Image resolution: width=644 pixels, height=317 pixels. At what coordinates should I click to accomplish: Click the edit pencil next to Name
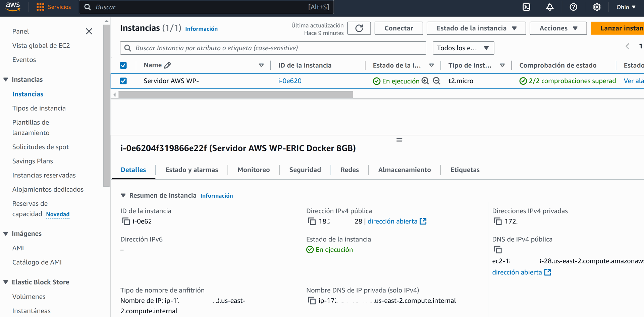(168, 65)
